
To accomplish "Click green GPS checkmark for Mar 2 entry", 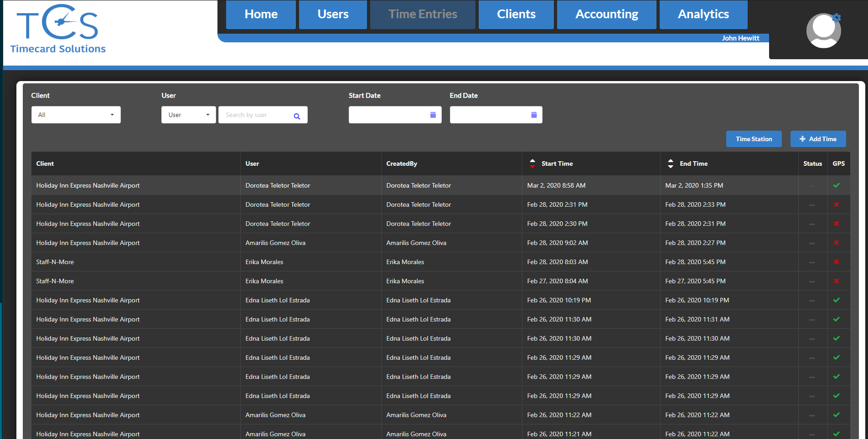I will point(836,185).
